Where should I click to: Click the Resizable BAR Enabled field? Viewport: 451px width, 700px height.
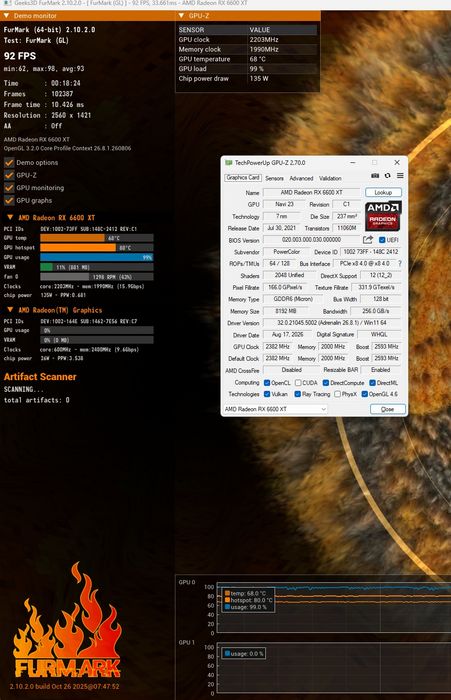380,370
